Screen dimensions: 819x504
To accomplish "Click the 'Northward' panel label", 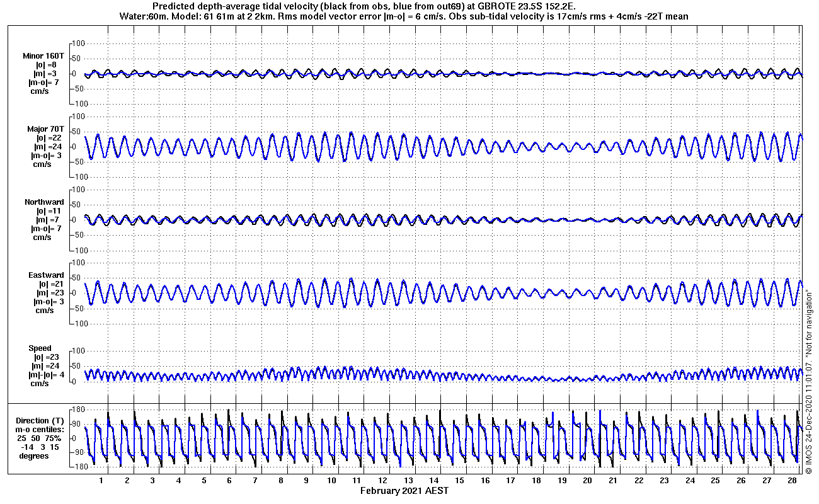I will 44,202.
